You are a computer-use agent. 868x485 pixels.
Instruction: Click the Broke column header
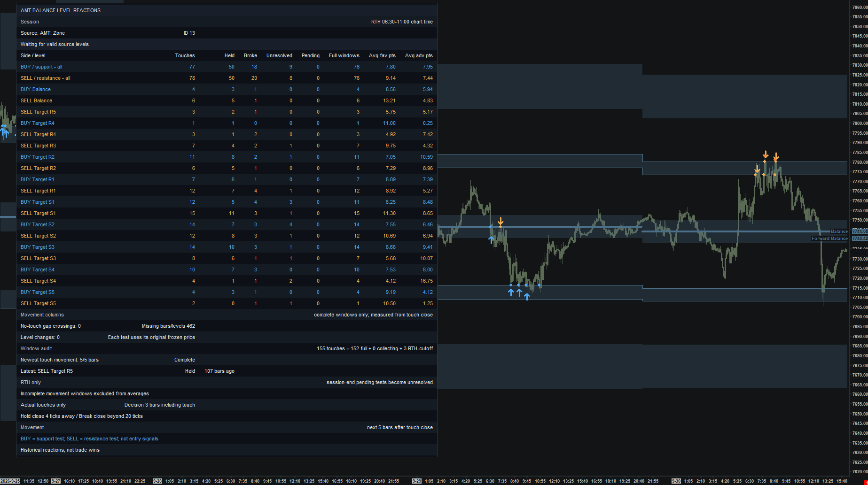point(250,55)
